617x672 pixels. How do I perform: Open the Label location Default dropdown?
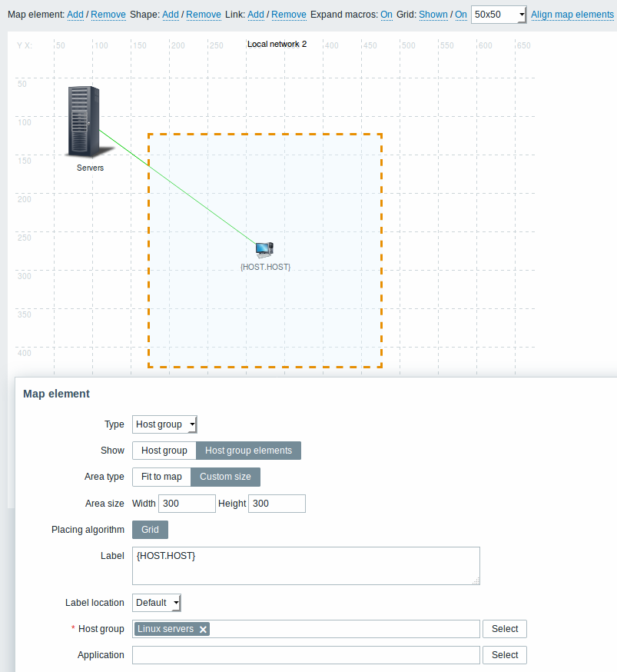pyautogui.click(x=156, y=603)
